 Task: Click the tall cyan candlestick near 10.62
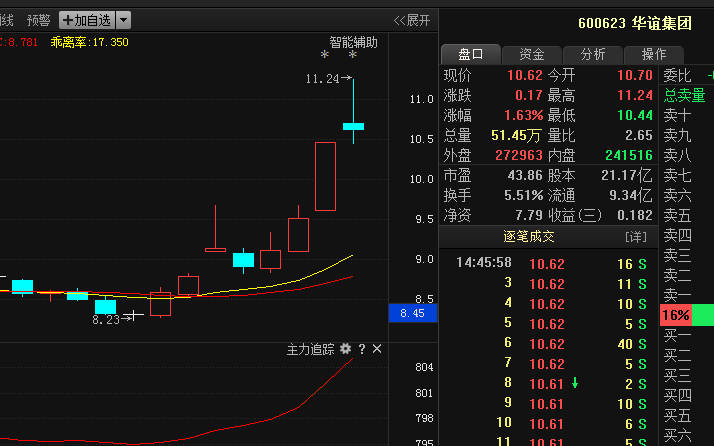353,126
